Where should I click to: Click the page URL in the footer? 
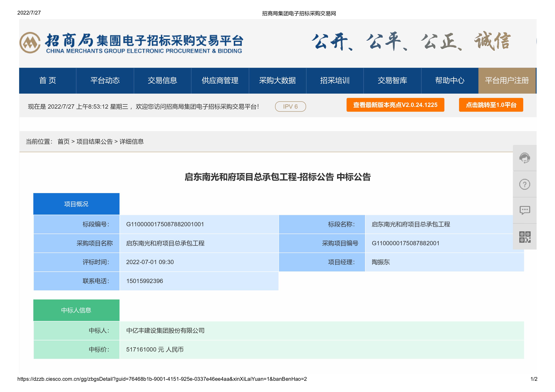point(162,379)
